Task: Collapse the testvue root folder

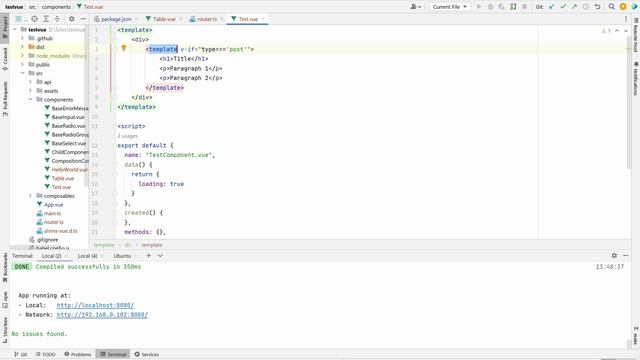Action: [15, 29]
